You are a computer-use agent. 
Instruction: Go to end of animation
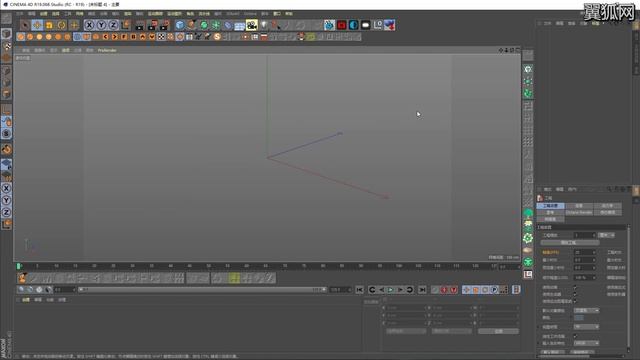pos(422,289)
